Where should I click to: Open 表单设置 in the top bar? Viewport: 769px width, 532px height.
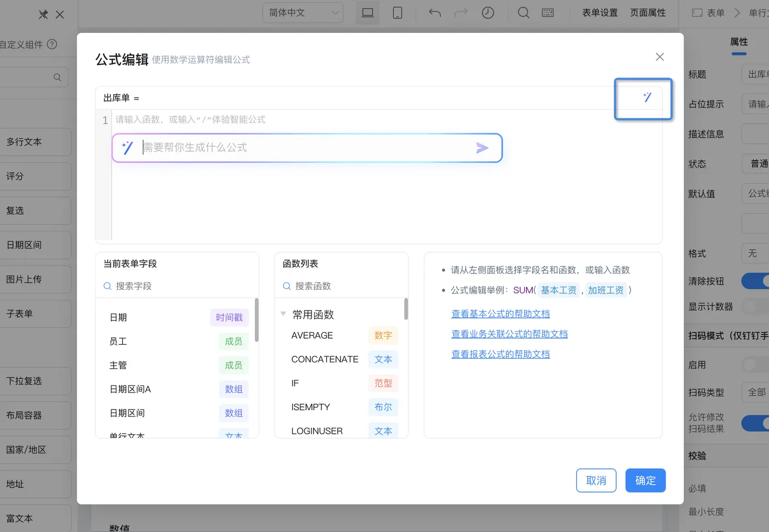(x=600, y=13)
